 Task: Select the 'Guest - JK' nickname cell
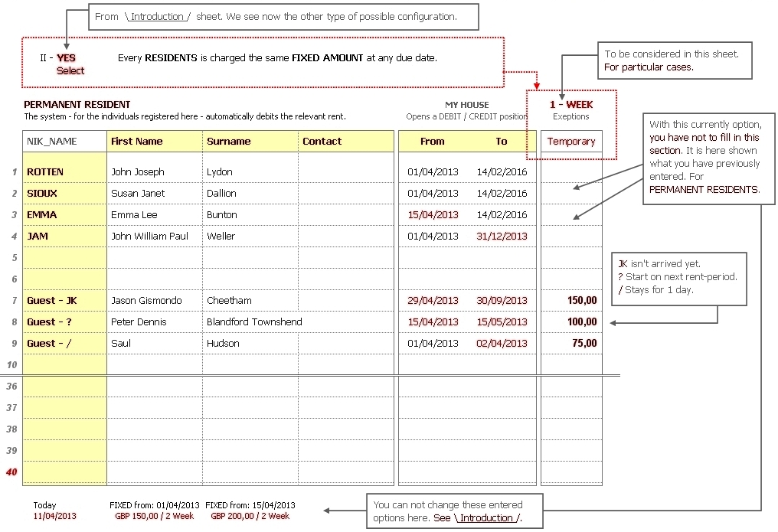(64, 301)
